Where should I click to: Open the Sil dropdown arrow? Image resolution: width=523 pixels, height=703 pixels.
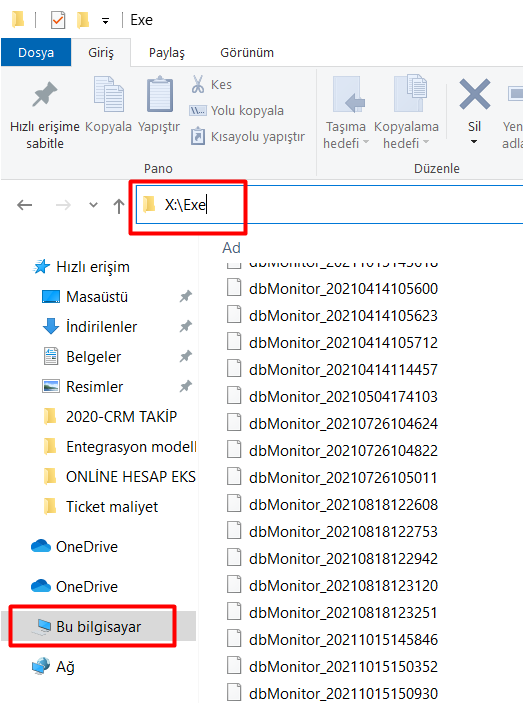[x=474, y=142]
